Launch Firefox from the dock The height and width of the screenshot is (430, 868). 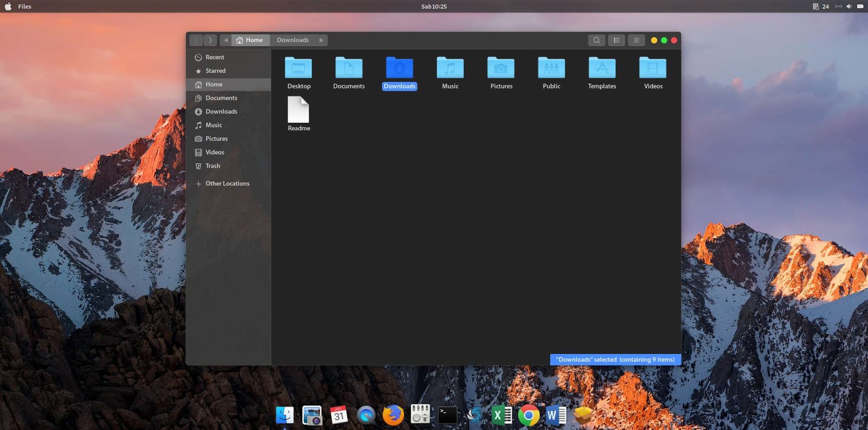393,415
